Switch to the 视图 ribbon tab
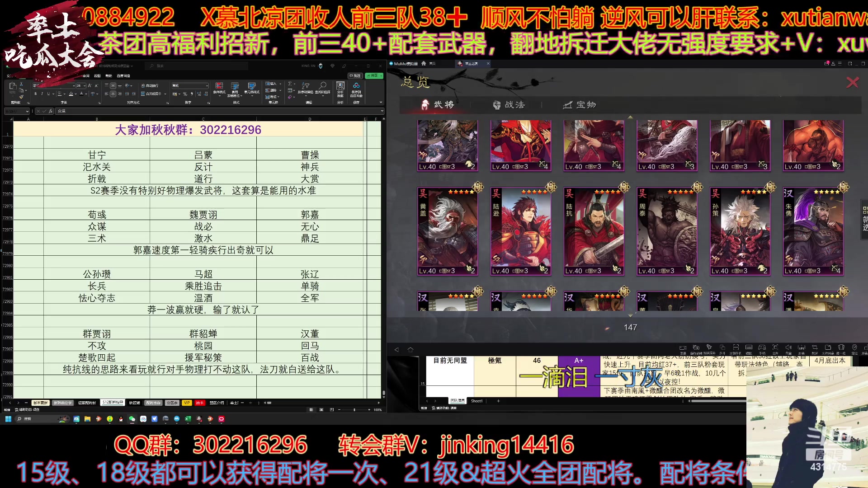This screenshot has width=868, height=488. coord(97,76)
